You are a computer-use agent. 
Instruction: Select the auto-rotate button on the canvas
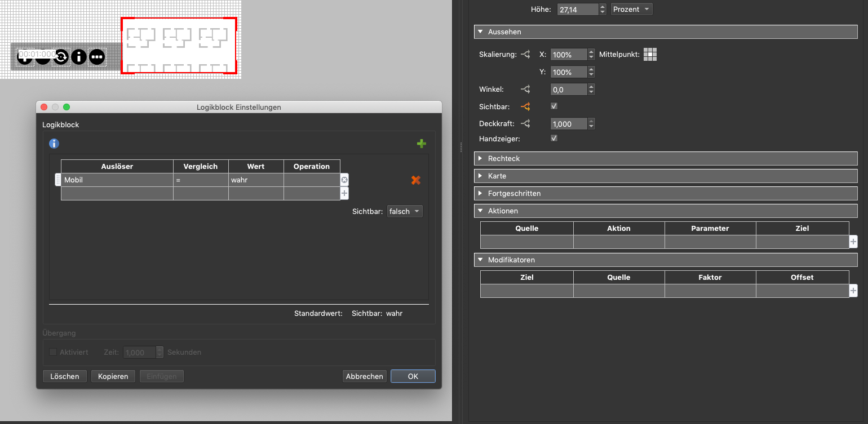coord(61,56)
